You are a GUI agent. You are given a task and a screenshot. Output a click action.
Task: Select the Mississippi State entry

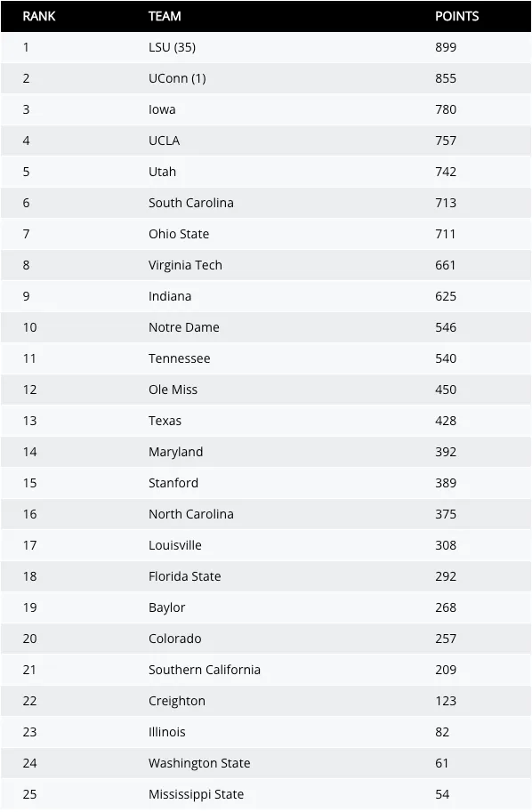[x=197, y=794]
